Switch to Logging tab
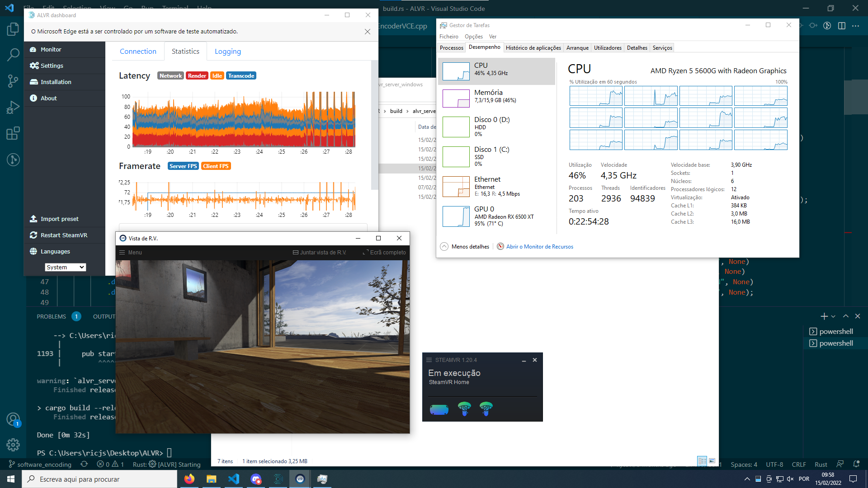Image resolution: width=868 pixels, height=488 pixels. [x=227, y=52]
